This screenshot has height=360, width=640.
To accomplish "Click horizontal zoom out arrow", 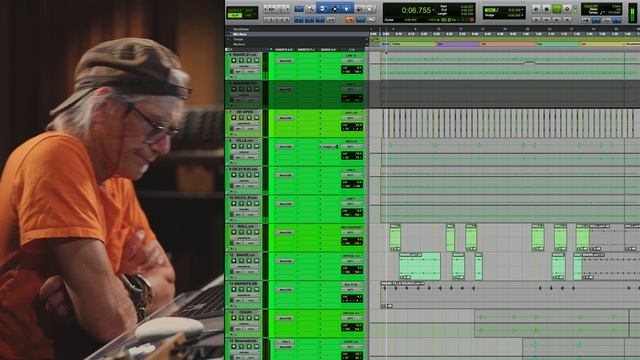I will 266,9.
